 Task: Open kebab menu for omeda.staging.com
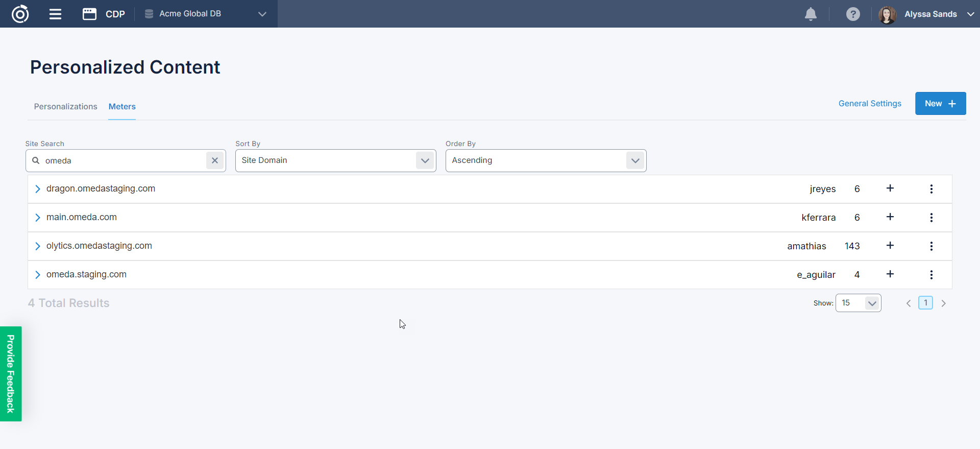point(932,275)
